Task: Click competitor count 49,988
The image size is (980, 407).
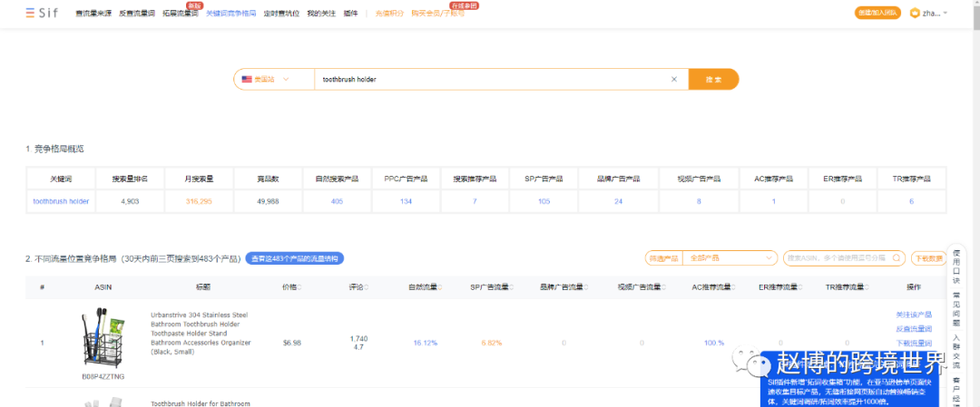Action: (x=268, y=201)
